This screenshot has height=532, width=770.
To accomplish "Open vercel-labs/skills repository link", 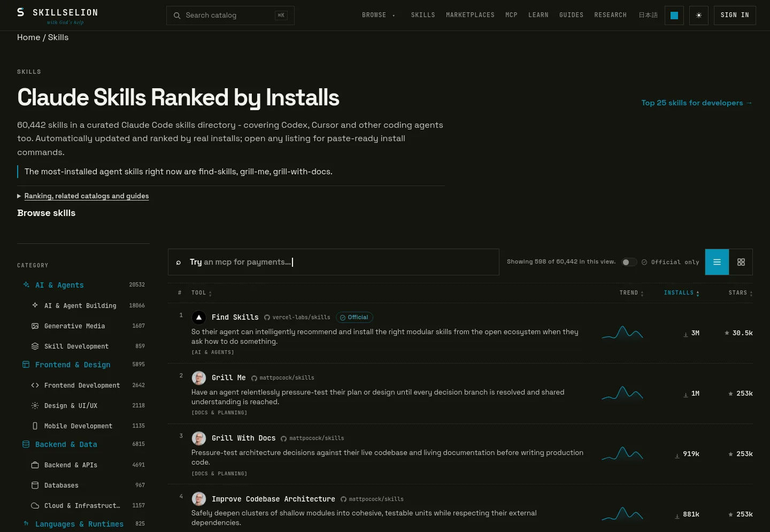I will point(297,318).
